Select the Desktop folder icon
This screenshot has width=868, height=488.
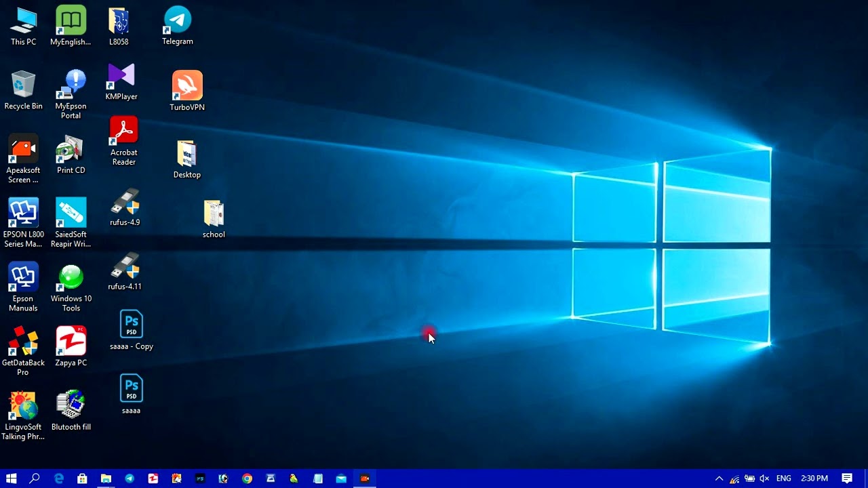click(x=187, y=159)
